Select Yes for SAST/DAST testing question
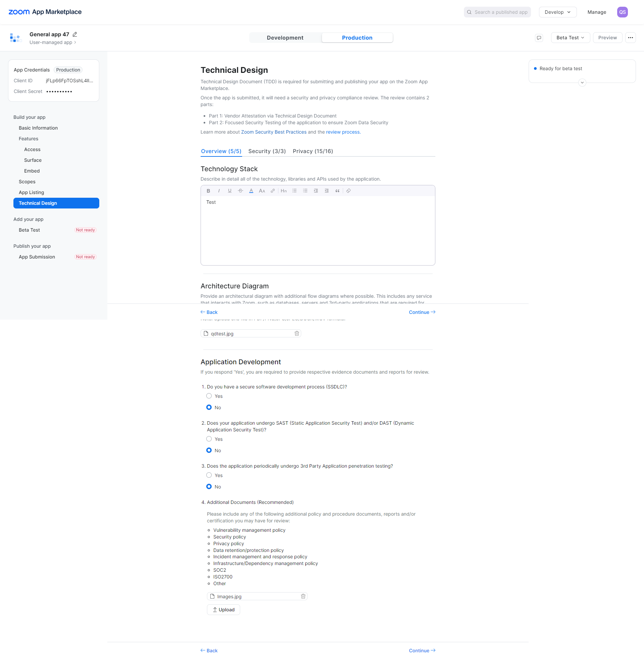The height and width of the screenshot is (659, 644). tap(209, 439)
